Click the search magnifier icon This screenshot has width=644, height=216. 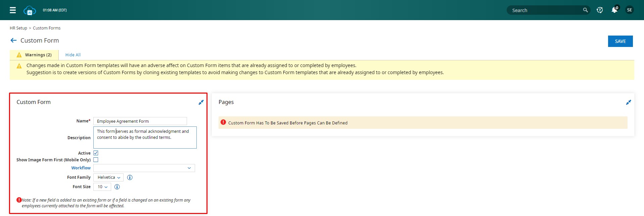coord(585,10)
